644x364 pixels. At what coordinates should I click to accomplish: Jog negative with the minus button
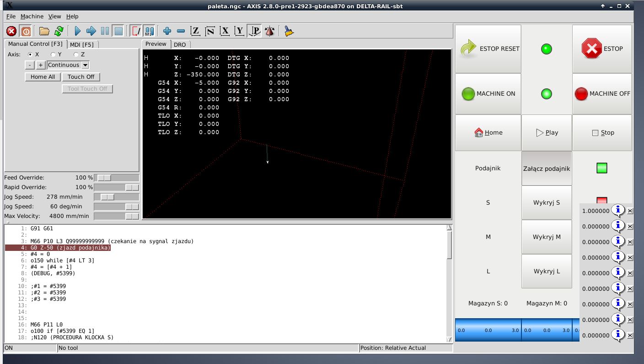pos(30,65)
